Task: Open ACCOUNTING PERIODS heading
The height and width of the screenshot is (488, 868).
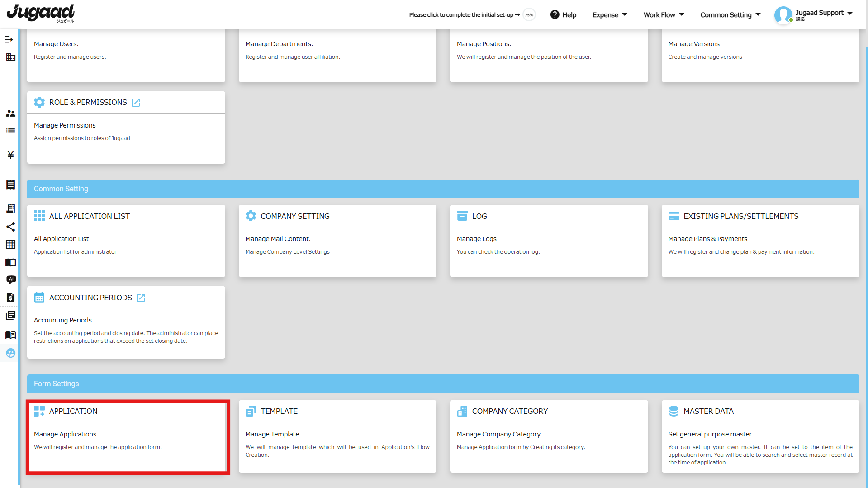Action: tap(90, 298)
